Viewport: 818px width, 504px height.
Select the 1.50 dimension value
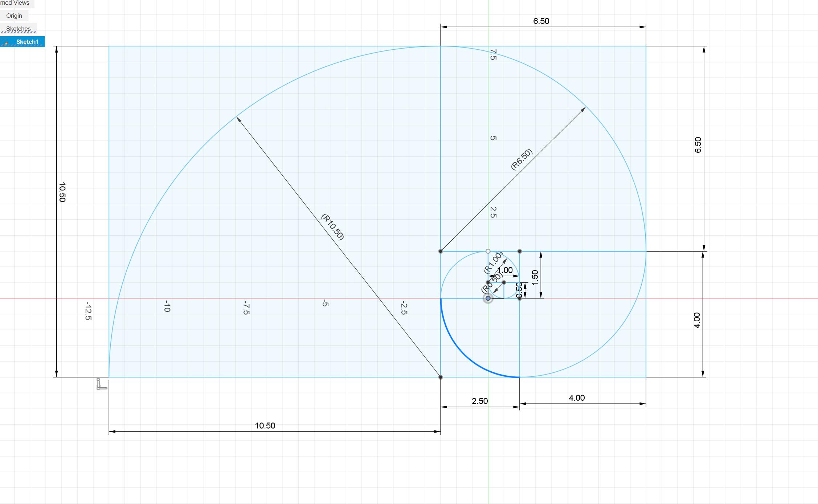535,278
